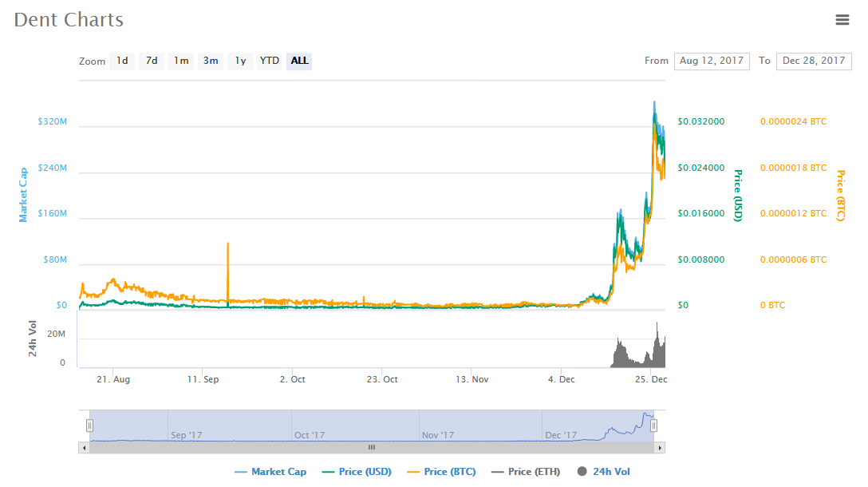The height and width of the screenshot is (487, 868).
Task: Toggle the 24h Vol series visibility
Action: point(603,471)
